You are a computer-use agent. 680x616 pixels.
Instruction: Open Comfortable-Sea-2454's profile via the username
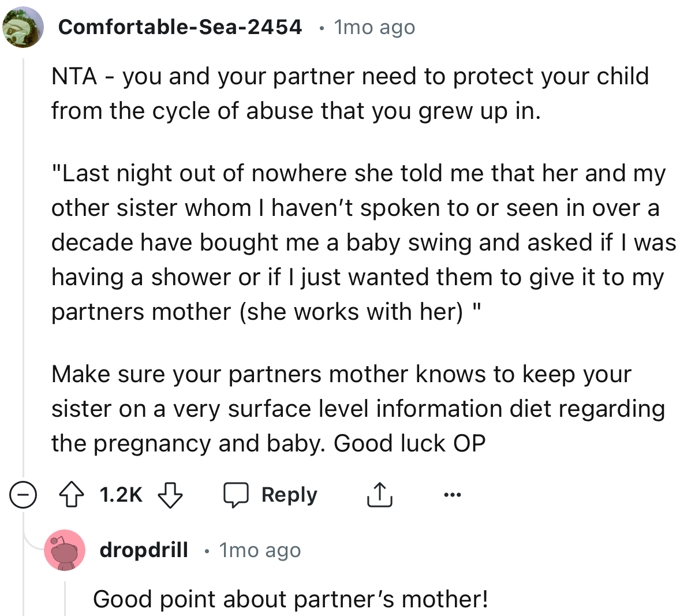click(x=180, y=27)
